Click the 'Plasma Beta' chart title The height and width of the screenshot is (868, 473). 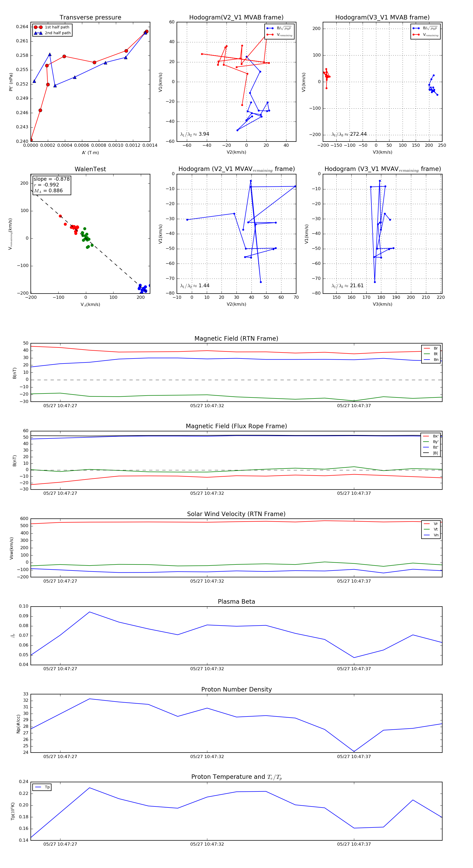pyautogui.click(x=236, y=602)
